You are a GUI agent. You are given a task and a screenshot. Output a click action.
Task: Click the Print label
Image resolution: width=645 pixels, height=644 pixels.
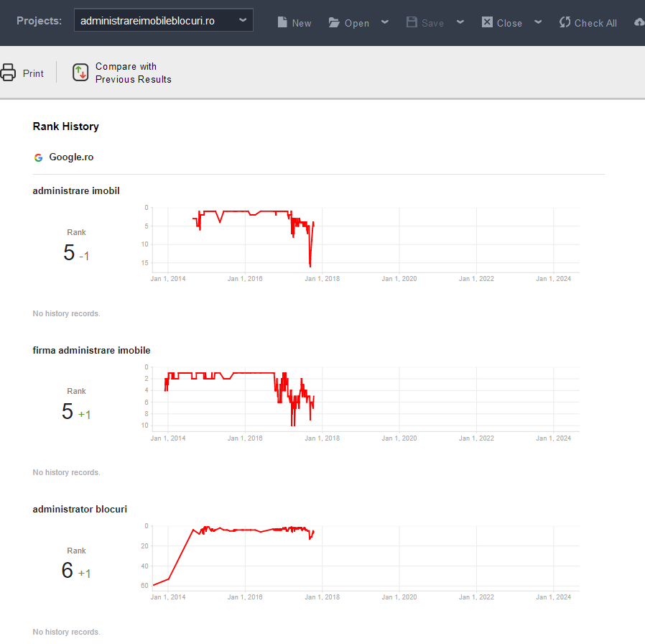pos(33,73)
